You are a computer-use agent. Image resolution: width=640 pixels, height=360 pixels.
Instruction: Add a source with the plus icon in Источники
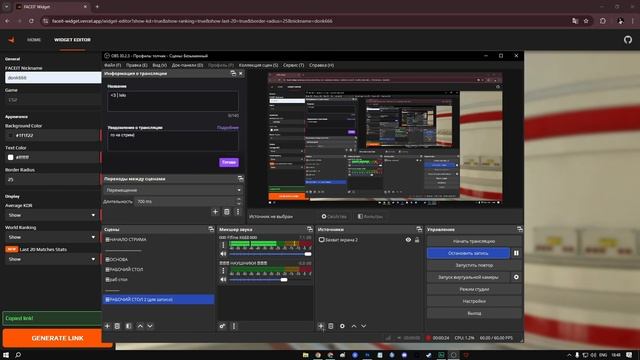(x=321, y=326)
